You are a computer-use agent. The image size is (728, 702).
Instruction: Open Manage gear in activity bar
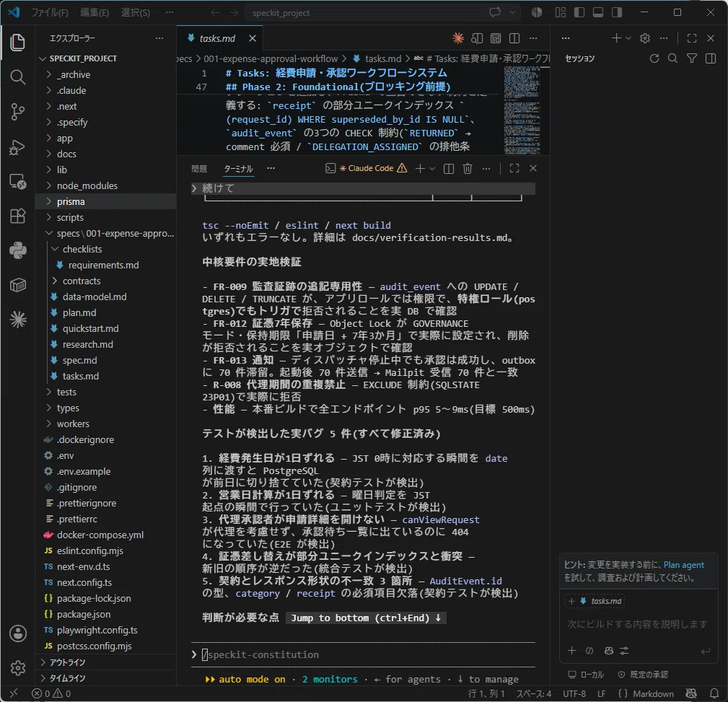pos(17,667)
